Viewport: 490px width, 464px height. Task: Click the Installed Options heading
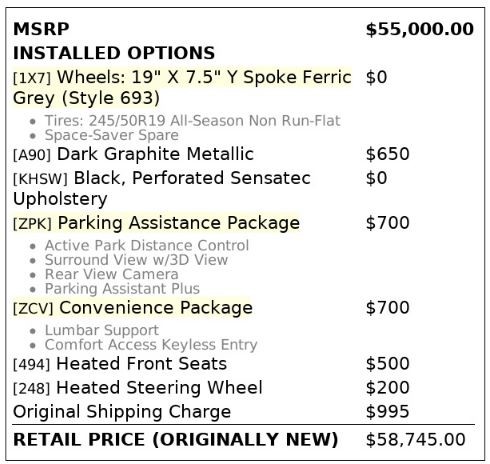[114, 53]
